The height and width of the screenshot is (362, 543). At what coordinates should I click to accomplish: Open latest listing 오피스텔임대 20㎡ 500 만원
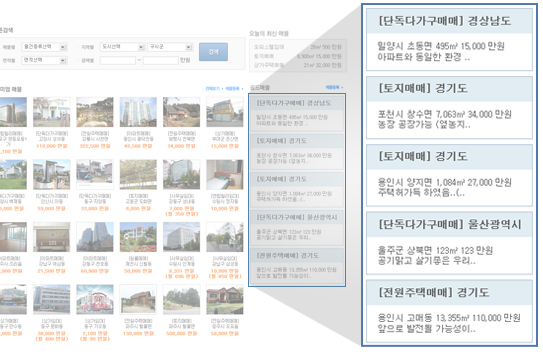(298, 47)
